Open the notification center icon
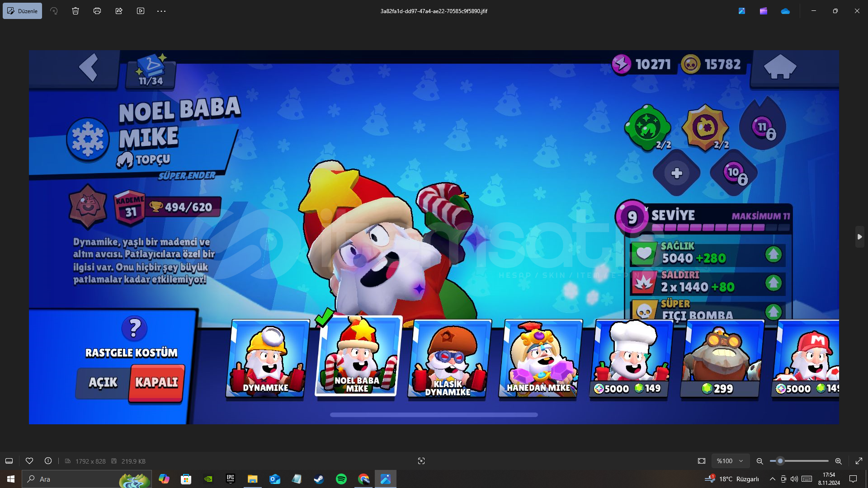This screenshot has width=868, height=488. (x=853, y=479)
